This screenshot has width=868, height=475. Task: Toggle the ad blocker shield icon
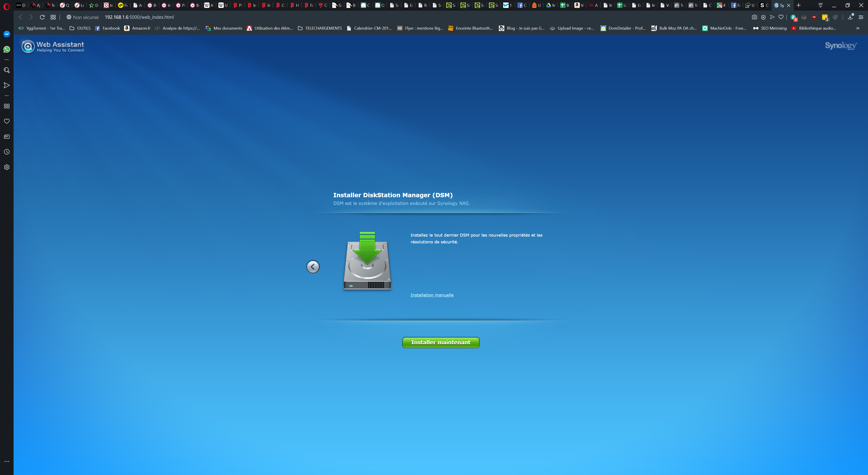[763, 17]
